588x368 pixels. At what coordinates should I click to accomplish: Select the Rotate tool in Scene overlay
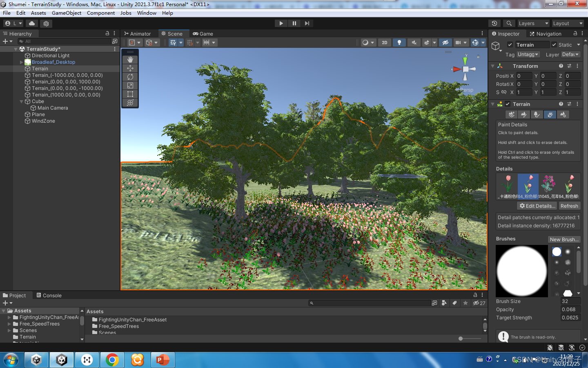(130, 77)
